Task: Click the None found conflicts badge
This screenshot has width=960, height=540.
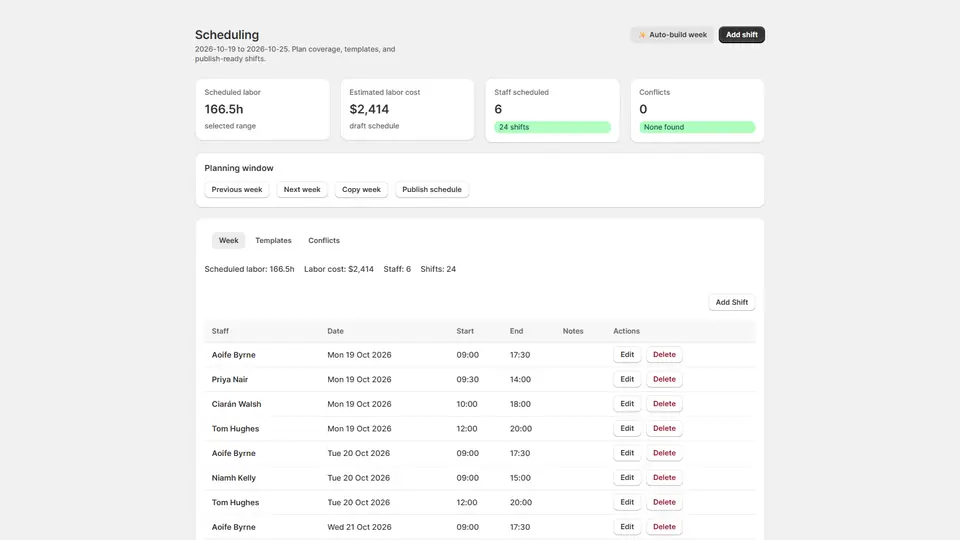Action: pyautogui.click(x=697, y=127)
